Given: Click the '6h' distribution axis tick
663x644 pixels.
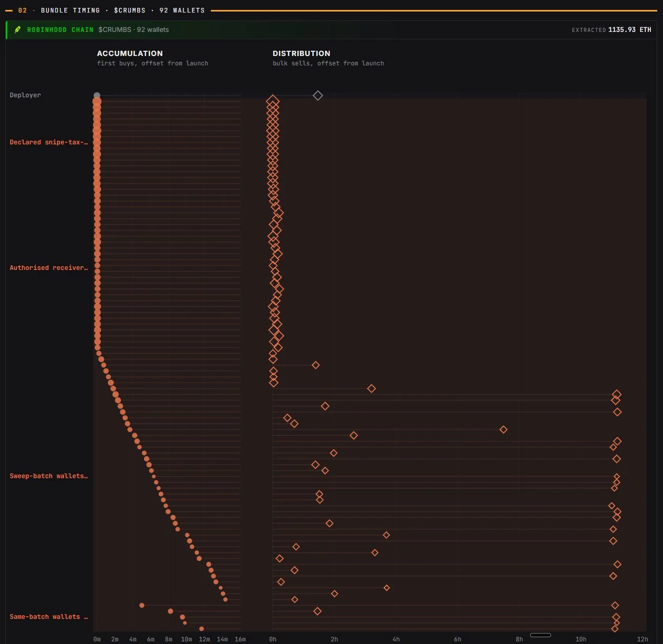Looking at the screenshot, I should 458,639.
